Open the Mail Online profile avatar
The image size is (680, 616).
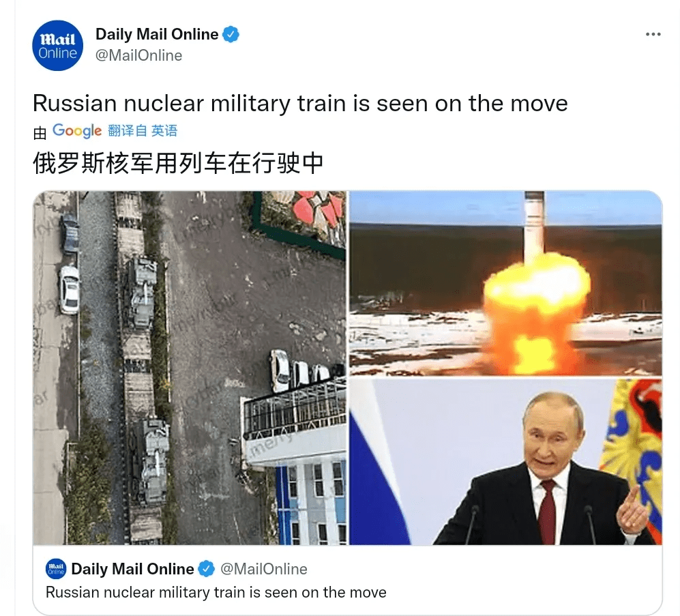[58, 46]
